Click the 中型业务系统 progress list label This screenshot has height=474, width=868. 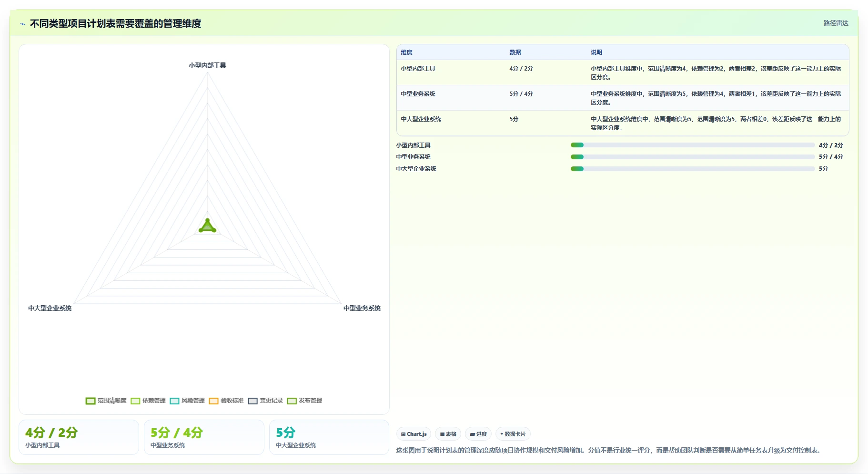tap(413, 157)
